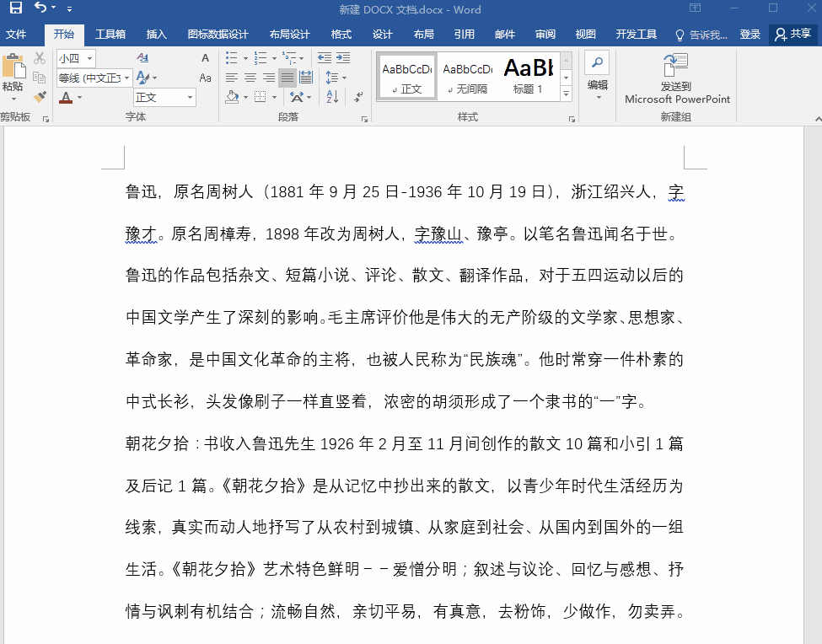Click the magnifier Editing search icon

coord(597,63)
